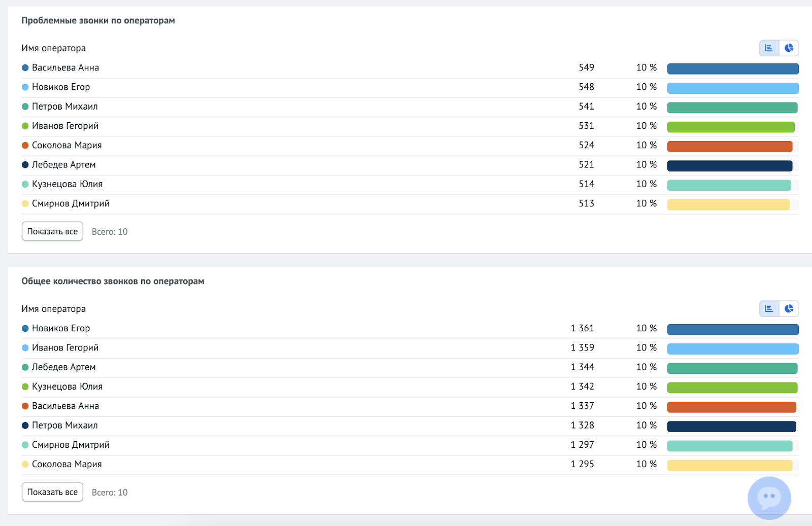Click value 549 for Васильева Анна
812x526 pixels.
point(586,67)
